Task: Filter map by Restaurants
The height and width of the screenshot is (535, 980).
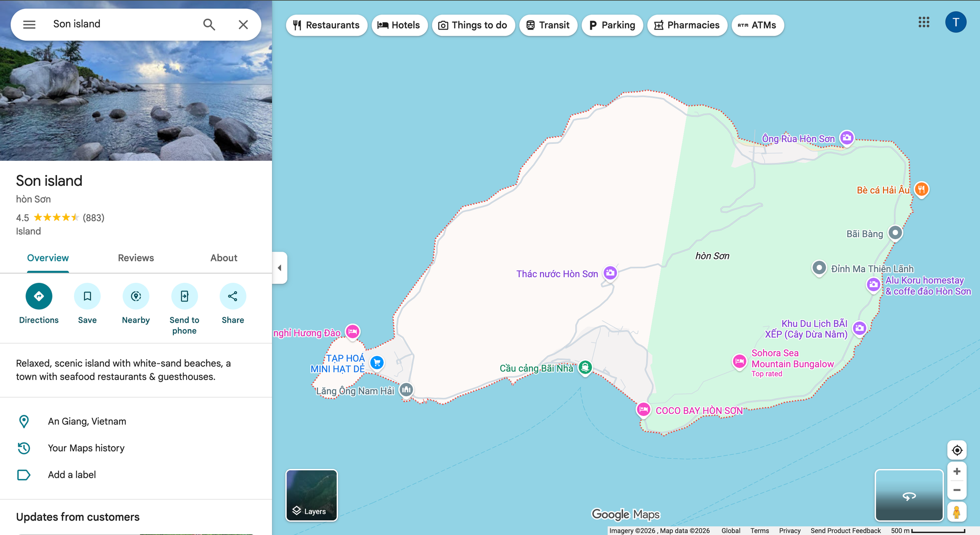Action: coord(326,25)
